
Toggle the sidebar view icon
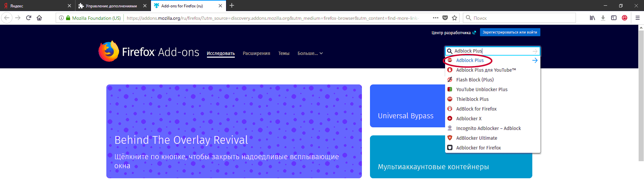click(614, 18)
